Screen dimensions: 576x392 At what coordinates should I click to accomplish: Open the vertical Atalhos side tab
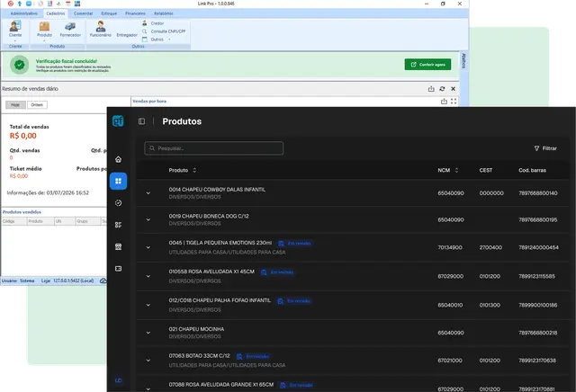click(x=463, y=61)
